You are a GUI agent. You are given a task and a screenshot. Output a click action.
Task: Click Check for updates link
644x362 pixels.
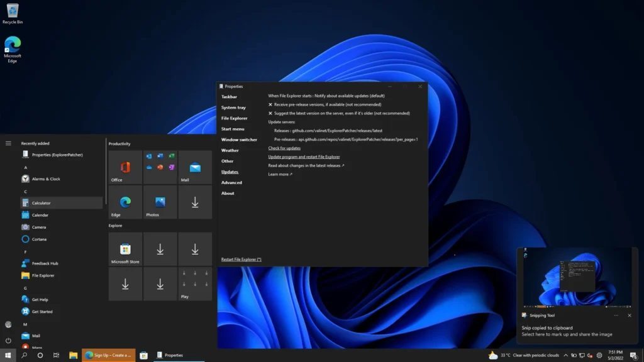tap(284, 148)
